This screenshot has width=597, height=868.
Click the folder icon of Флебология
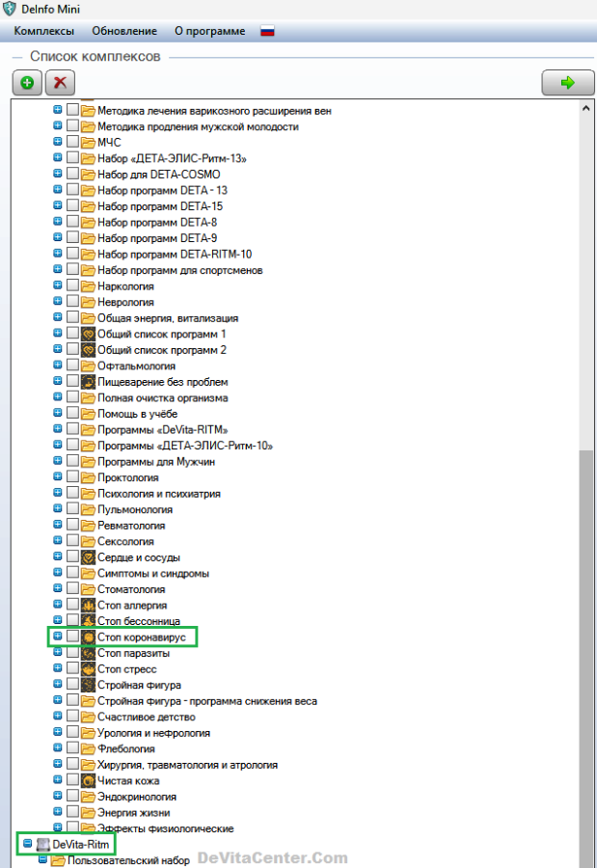point(88,749)
